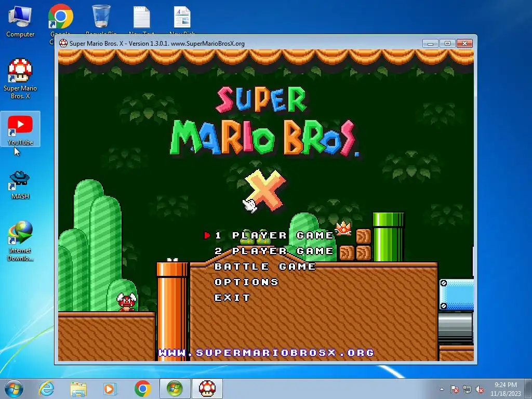Open the Computer desktop icon
The height and width of the screenshot is (399, 532).
[x=20, y=21]
